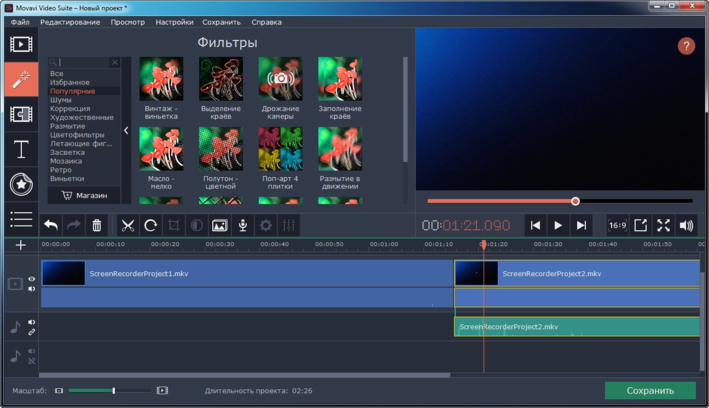709x408 pixels.
Task: Select the Художественные category
Action: (x=84, y=117)
